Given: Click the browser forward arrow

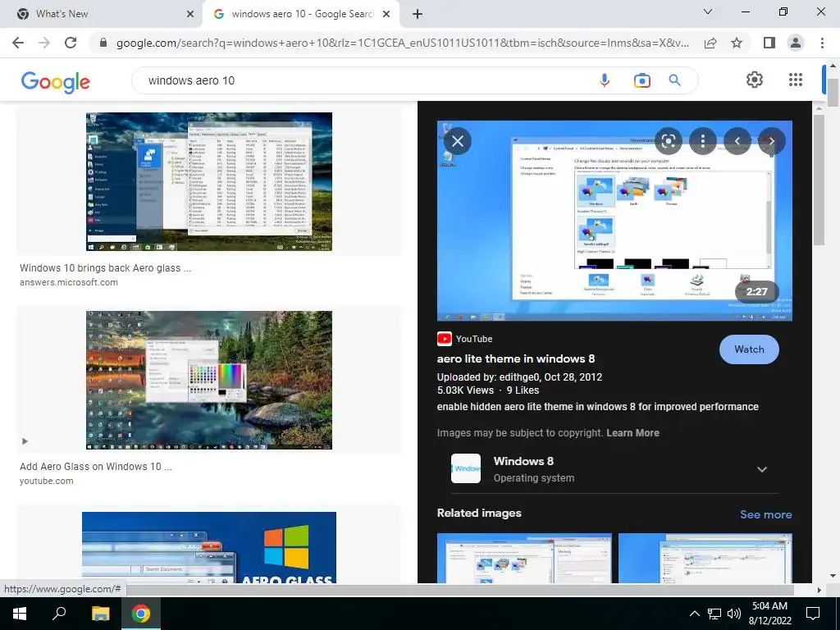Looking at the screenshot, I should 44,43.
